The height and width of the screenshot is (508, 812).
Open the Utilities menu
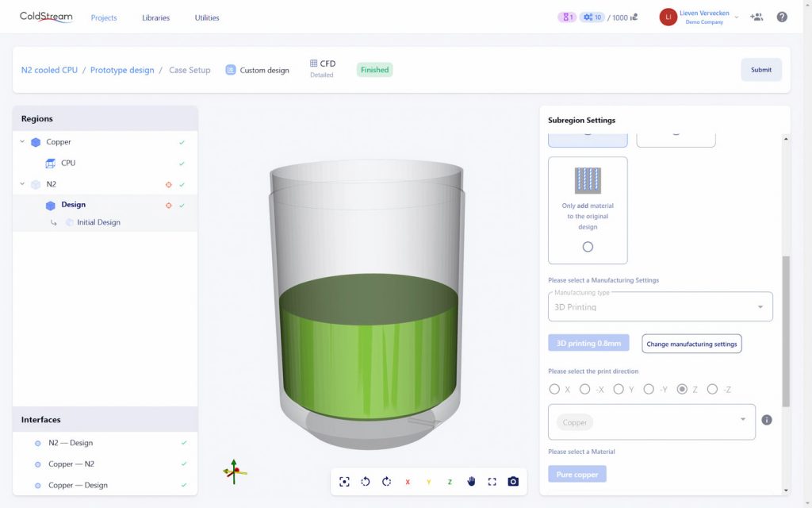point(207,17)
